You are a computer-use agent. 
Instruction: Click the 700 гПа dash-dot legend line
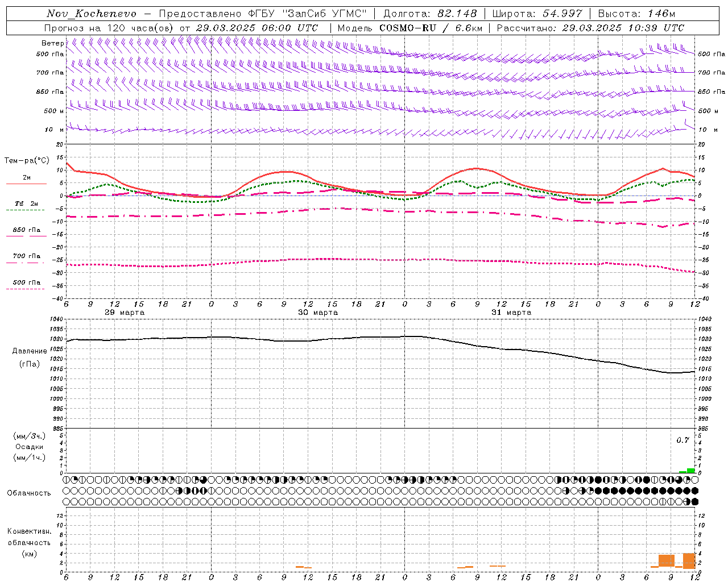point(26,262)
